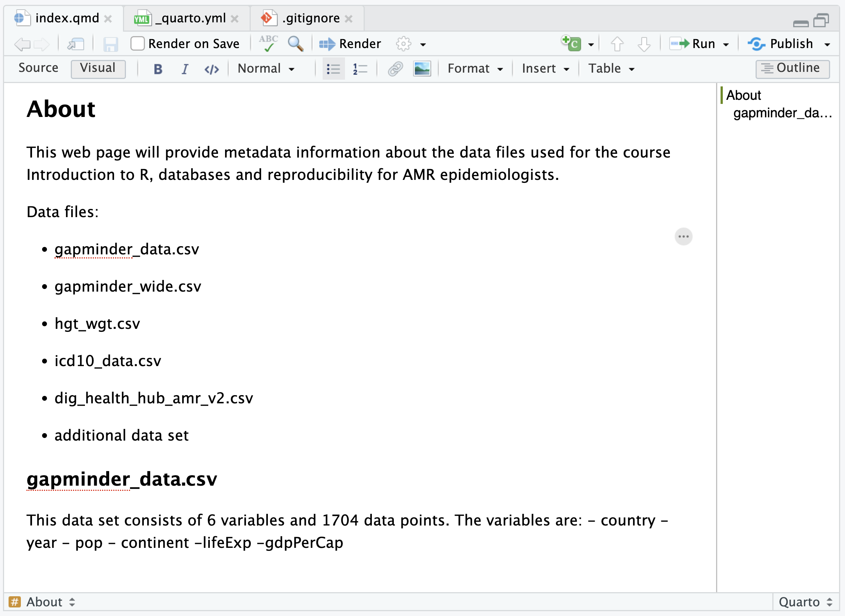845x616 pixels.
Task: Publish the document
Action: click(x=781, y=44)
